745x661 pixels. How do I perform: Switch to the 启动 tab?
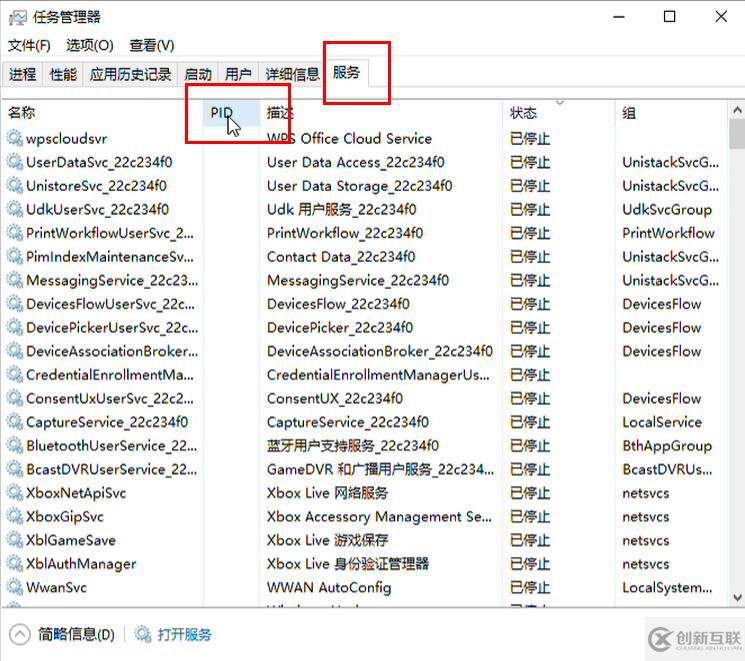pos(198,75)
